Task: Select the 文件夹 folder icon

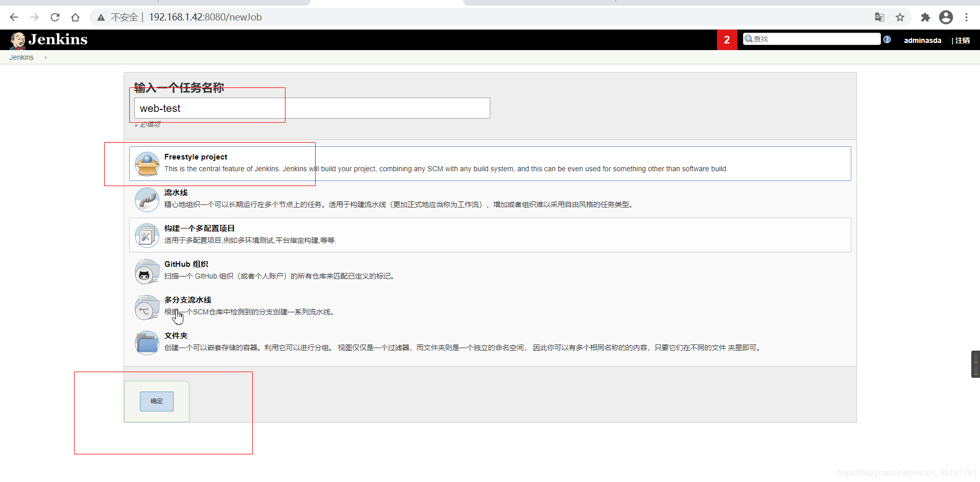Action: coord(147,342)
